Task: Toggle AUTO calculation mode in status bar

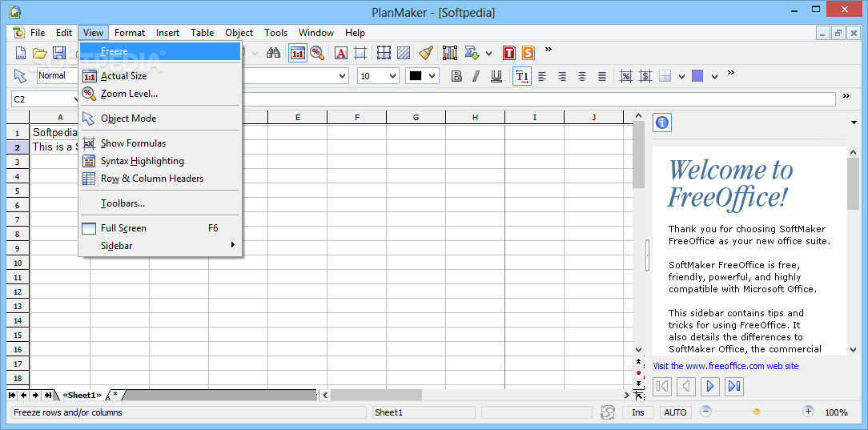Action: [x=675, y=412]
